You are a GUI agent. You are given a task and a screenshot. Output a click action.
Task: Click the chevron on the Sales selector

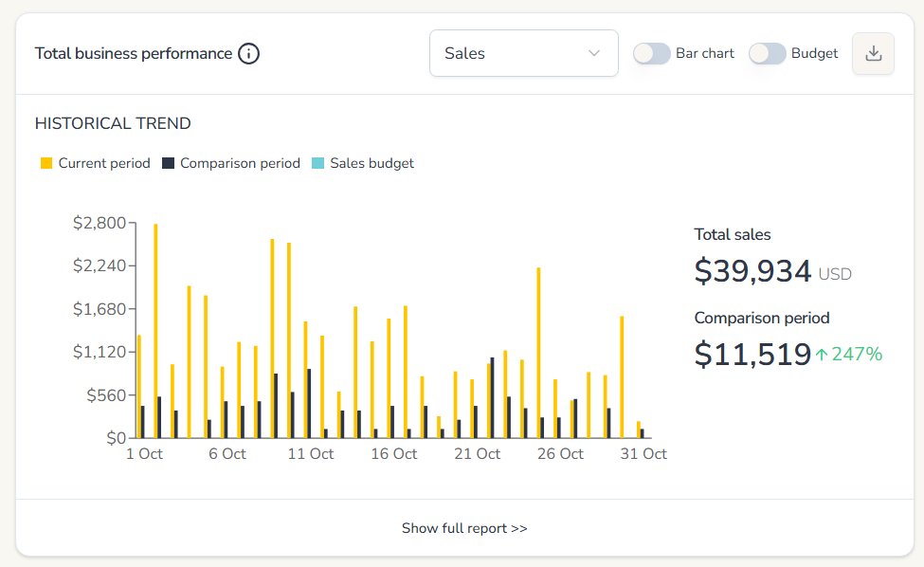[595, 53]
